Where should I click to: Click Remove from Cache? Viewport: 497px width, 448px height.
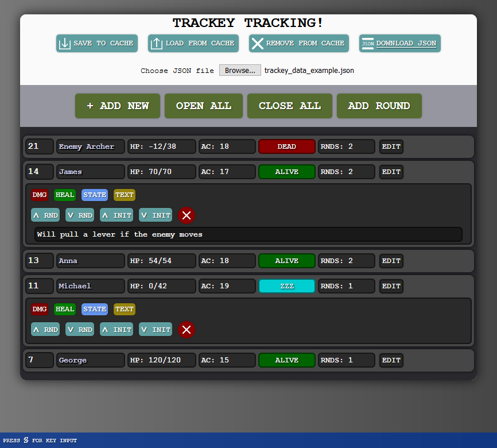[299, 43]
